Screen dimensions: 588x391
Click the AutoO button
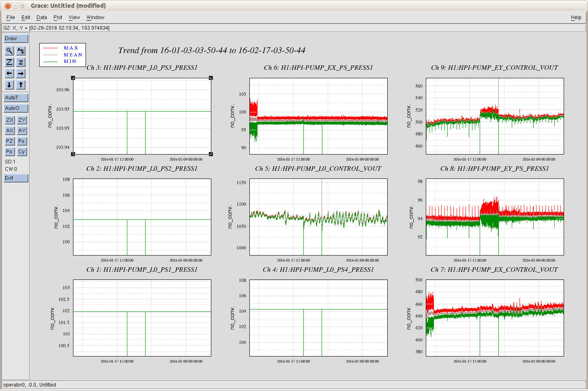[16, 108]
